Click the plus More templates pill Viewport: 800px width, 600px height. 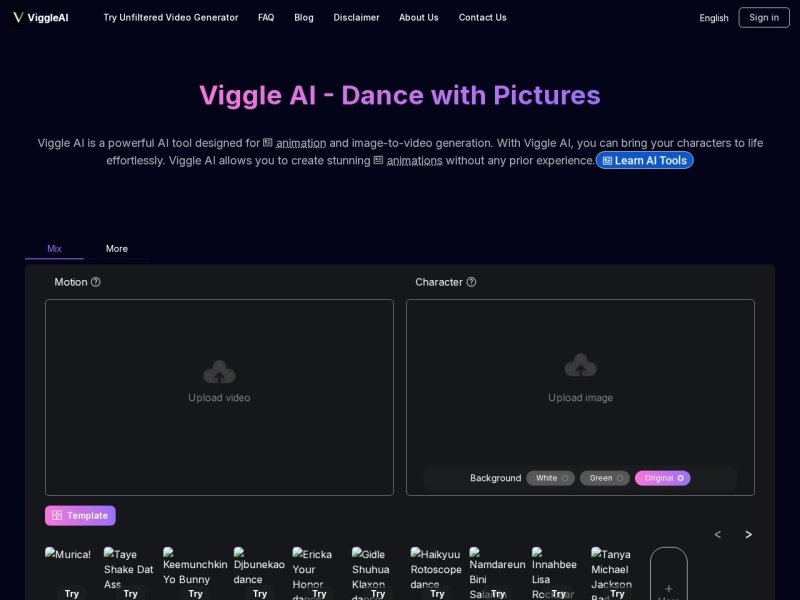(x=669, y=574)
